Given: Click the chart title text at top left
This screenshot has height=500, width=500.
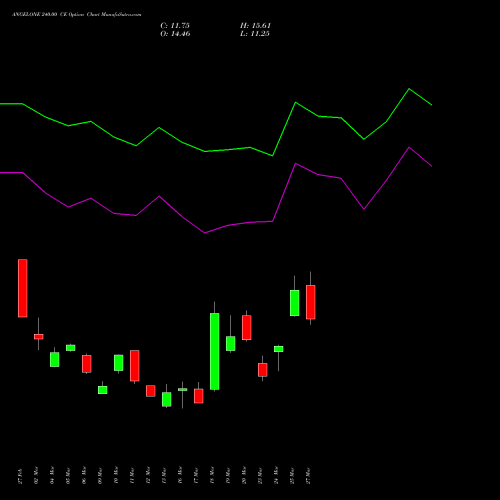Looking at the screenshot, I should [77, 15].
